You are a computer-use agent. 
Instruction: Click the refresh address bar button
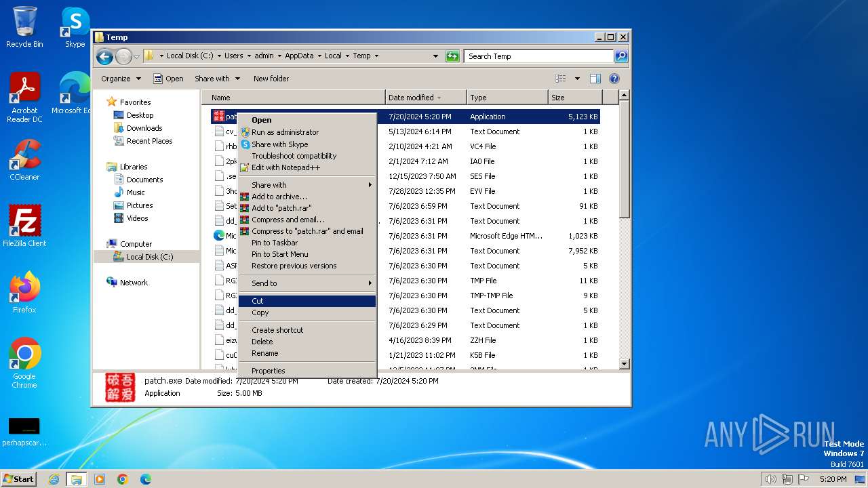point(452,56)
